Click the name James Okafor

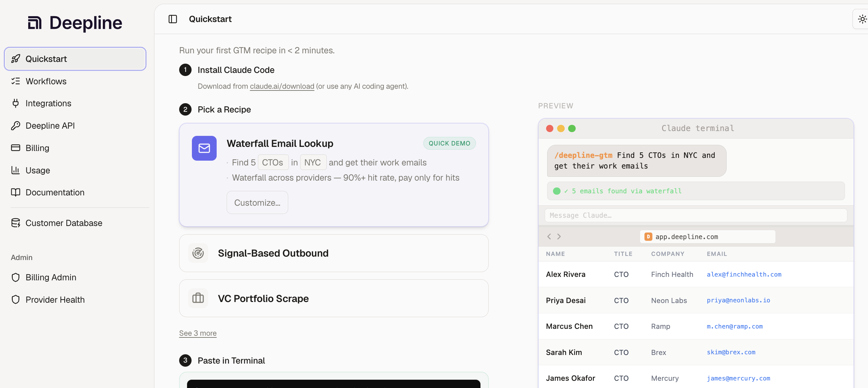click(571, 378)
